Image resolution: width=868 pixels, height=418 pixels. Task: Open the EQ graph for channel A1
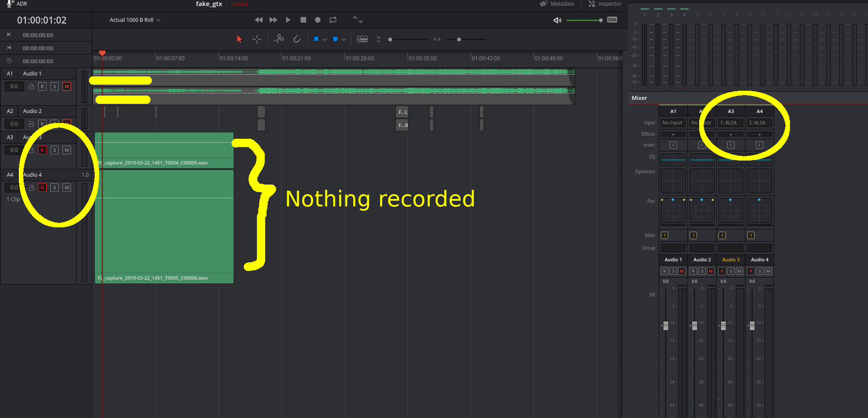pos(673,160)
